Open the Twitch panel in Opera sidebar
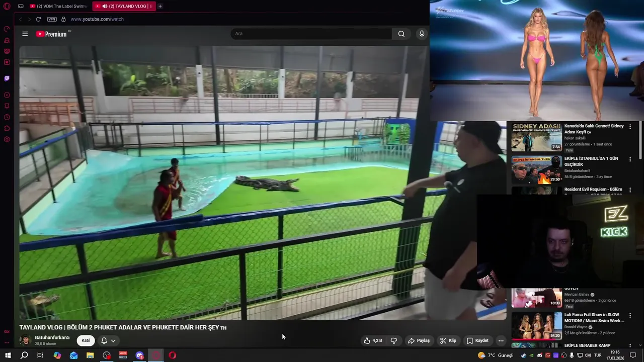644x362 pixels. point(7,78)
